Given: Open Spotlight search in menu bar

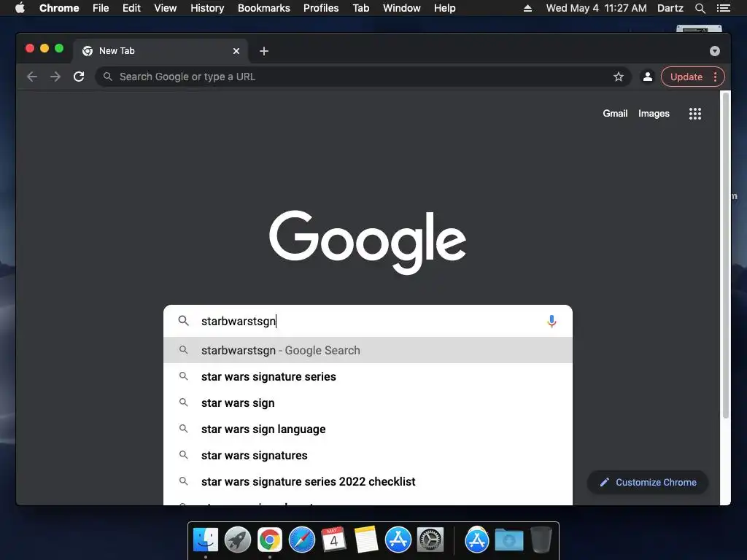Looking at the screenshot, I should (x=700, y=8).
